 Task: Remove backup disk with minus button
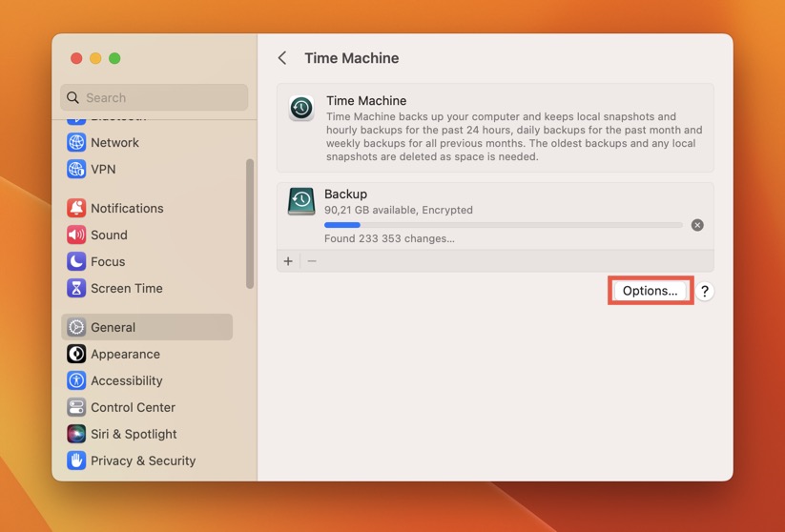tap(312, 261)
